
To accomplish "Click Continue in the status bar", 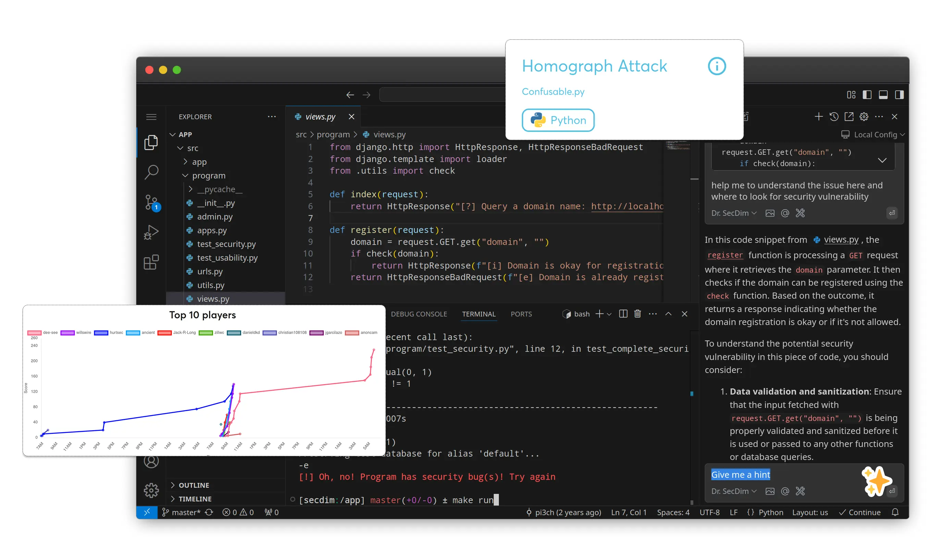I will click(x=864, y=512).
